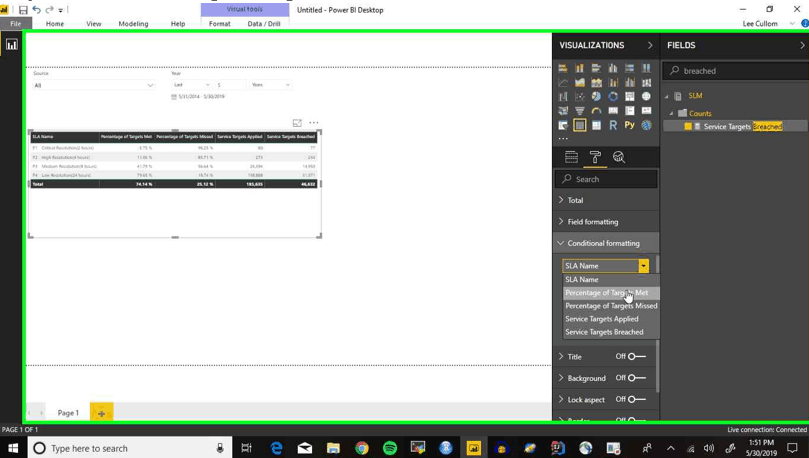This screenshot has height=458, width=809.
Task: Select the ArcGIS Maps visual
Action: [646, 125]
